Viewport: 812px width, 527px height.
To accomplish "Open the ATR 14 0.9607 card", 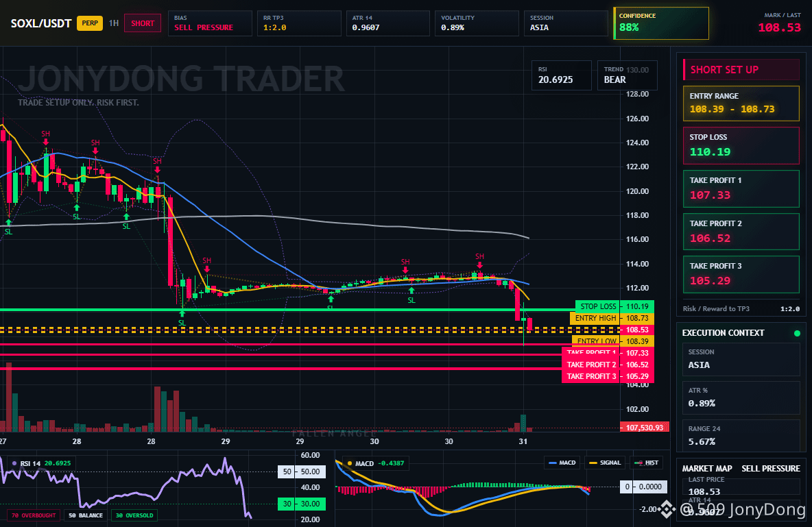I will 388,23.
